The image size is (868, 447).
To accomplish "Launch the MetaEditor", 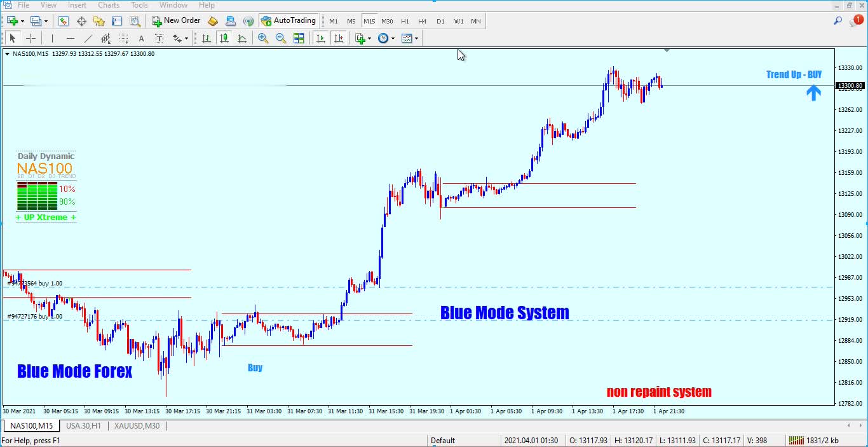I will (213, 21).
